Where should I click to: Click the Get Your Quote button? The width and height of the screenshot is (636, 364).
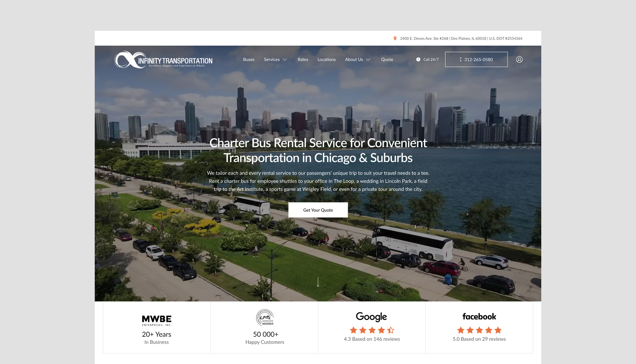[318, 210]
